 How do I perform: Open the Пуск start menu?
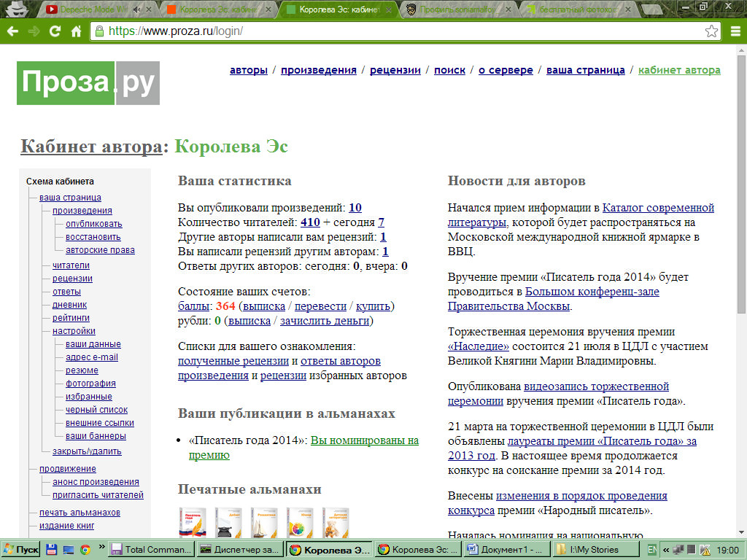[x=21, y=549]
